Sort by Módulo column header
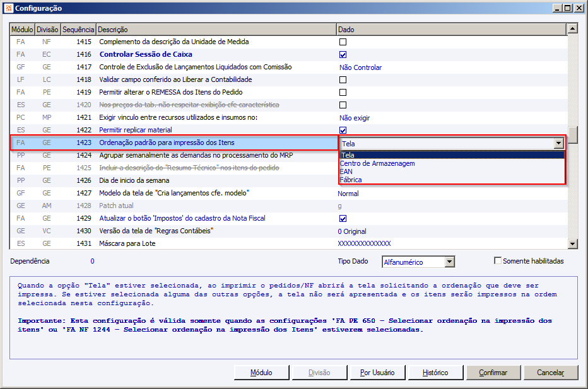The image size is (588, 389). click(x=22, y=29)
